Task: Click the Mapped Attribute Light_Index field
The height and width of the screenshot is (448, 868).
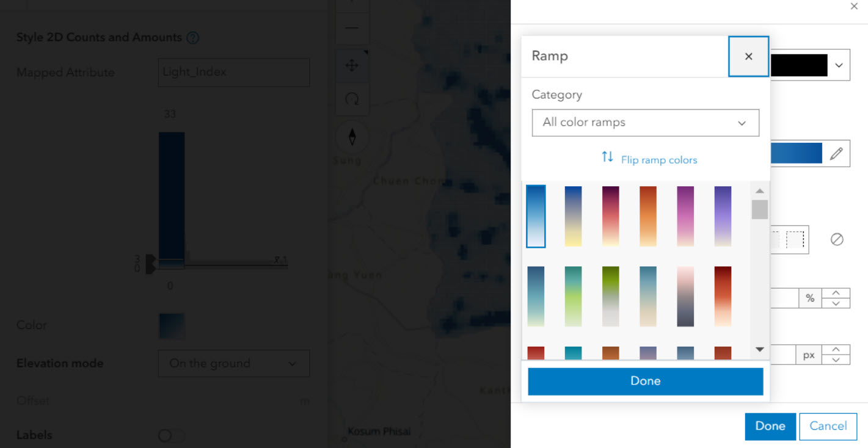Action: (x=233, y=72)
